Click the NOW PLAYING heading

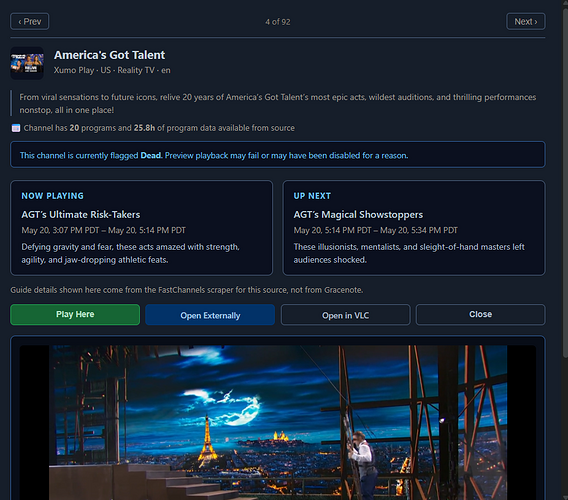tap(53, 196)
